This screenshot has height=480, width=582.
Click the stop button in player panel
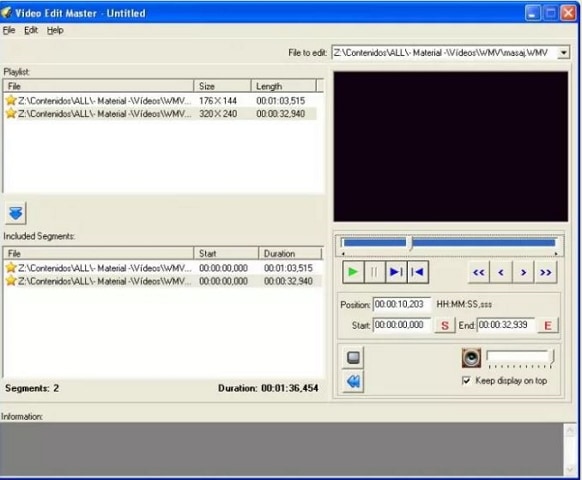pyautogui.click(x=353, y=357)
